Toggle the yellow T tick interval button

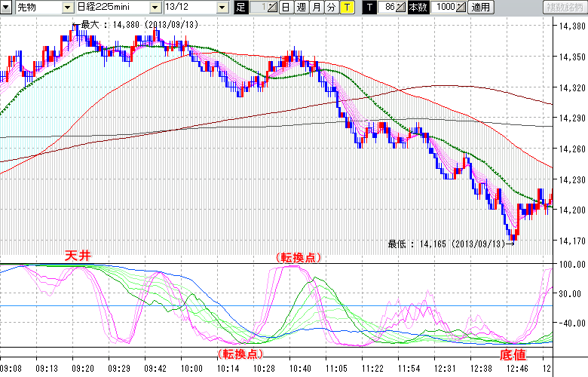[346, 8]
